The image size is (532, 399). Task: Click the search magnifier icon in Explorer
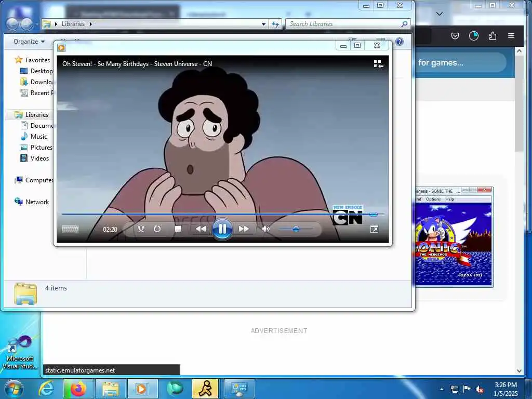pos(404,24)
